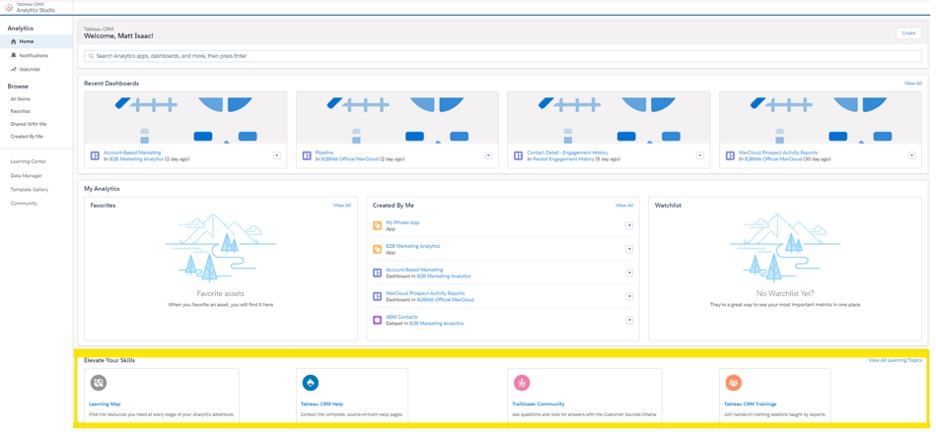
Task: Open Community in sidebar
Action: [x=24, y=203]
